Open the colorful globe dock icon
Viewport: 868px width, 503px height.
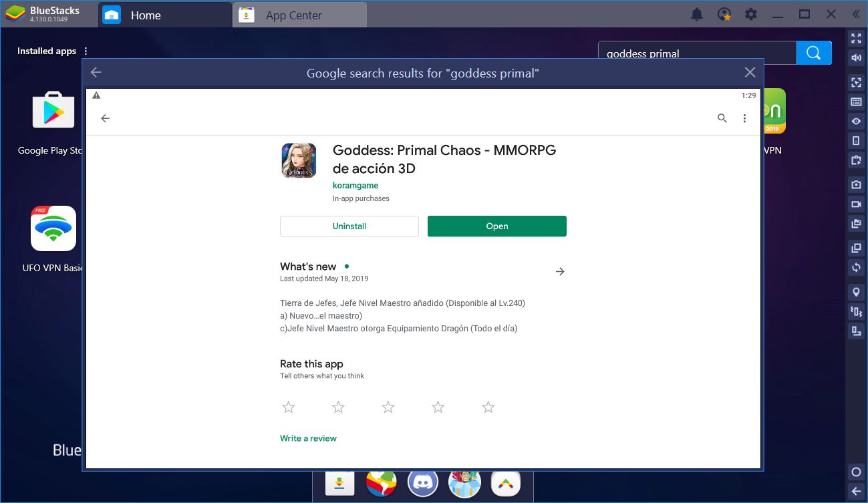click(381, 483)
